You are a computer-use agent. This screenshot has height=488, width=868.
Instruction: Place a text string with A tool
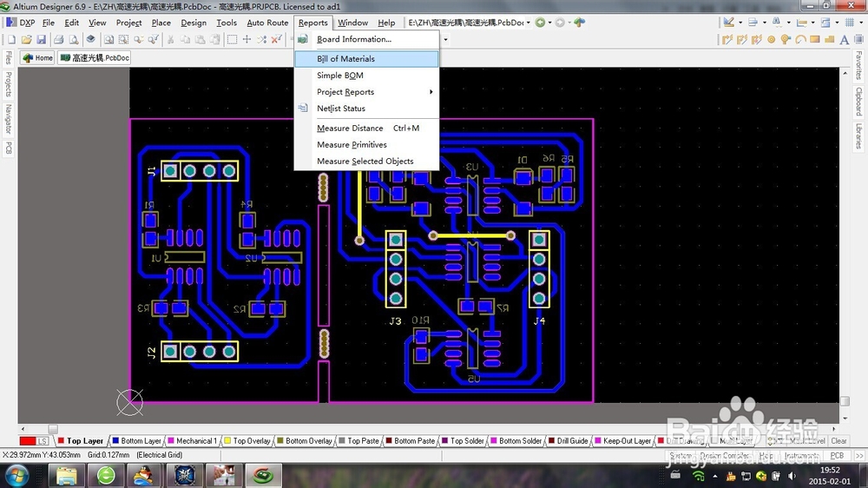click(845, 39)
